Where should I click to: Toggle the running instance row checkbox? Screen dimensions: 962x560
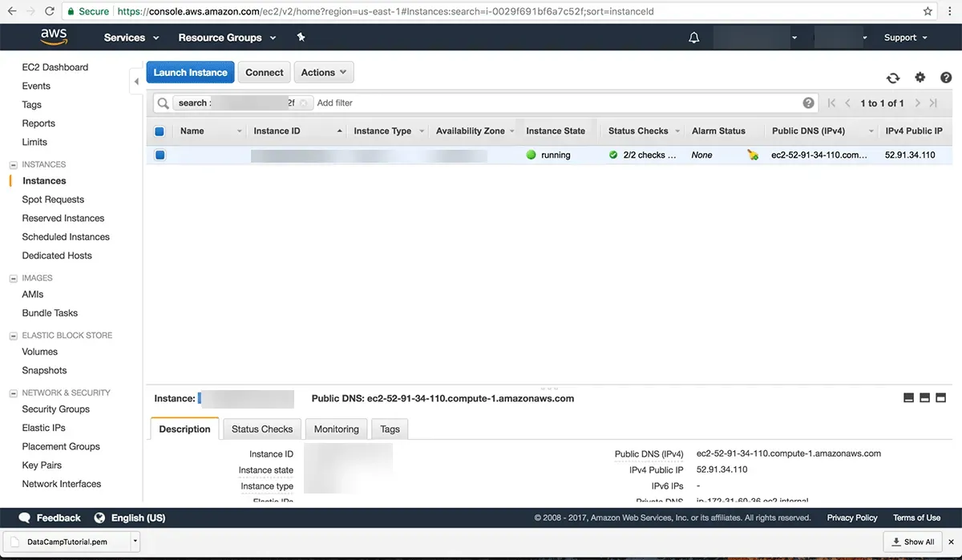pyautogui.click(x=160, y=155)
